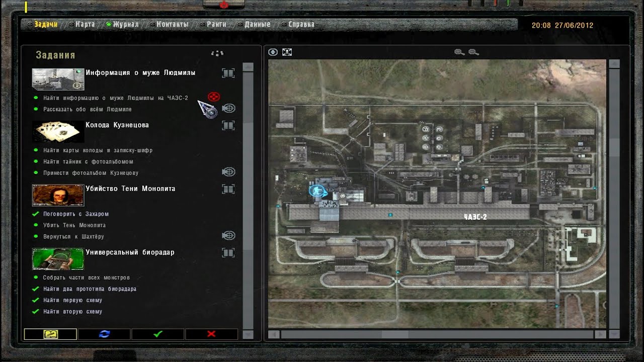The image size is (644, 362).
Task: Select the Ранги tab
Action: click(216, 24)
